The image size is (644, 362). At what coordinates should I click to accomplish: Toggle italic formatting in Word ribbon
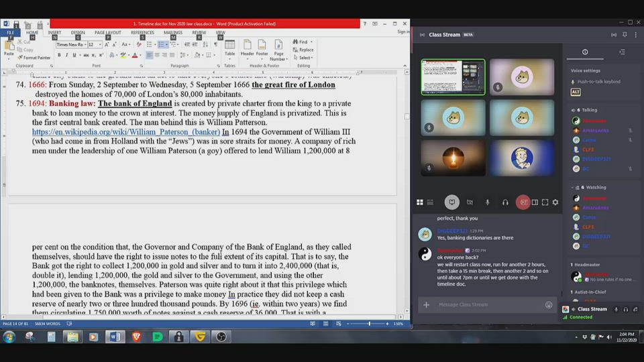pos(66,55)
